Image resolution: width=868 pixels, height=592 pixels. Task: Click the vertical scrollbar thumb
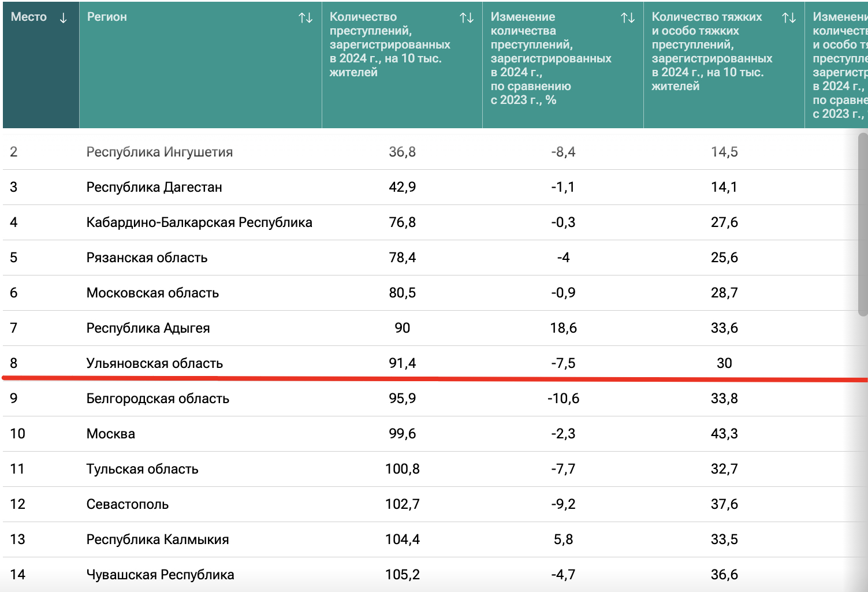click(x=863, y=225)
